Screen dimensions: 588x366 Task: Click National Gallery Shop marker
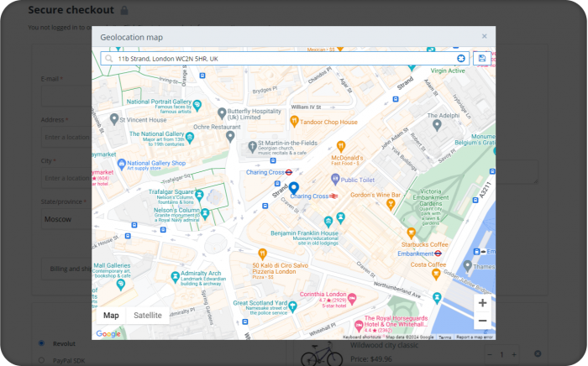click(x=121, y=164)
